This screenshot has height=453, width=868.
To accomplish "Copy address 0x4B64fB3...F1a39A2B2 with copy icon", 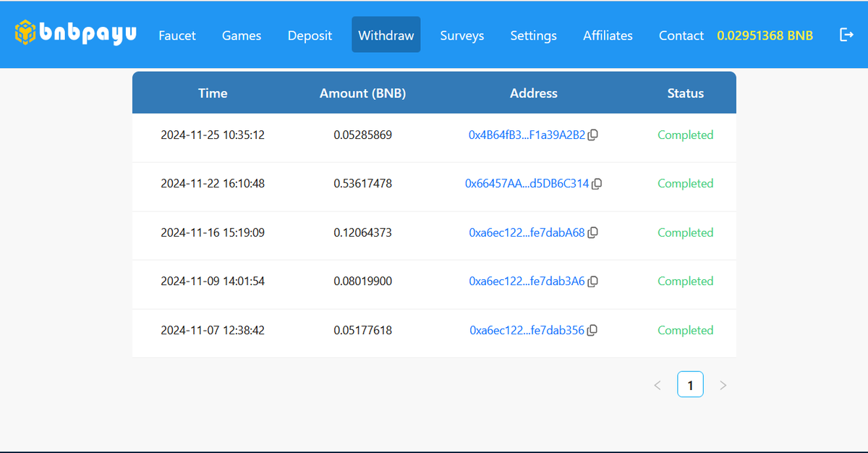I will click(x=592, y=135).
